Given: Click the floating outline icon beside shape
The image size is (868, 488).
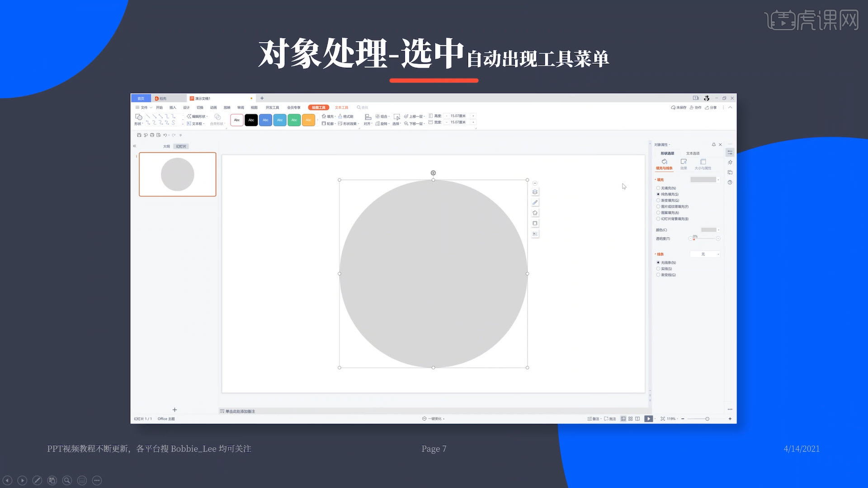Looking at the screenshot, I should (535, 223).
